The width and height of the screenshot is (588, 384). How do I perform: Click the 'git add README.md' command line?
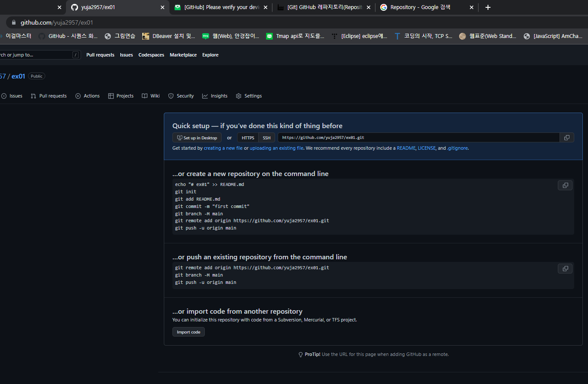click(197, 199)
